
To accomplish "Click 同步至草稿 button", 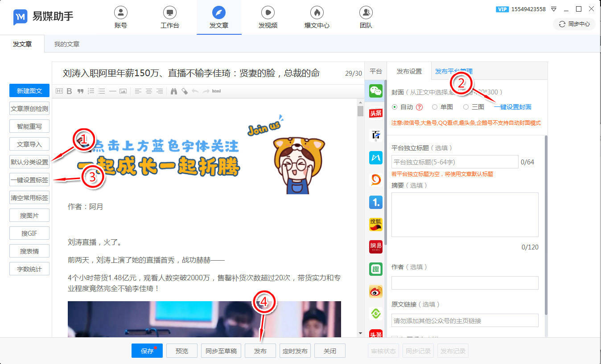I will click(221, 351).
